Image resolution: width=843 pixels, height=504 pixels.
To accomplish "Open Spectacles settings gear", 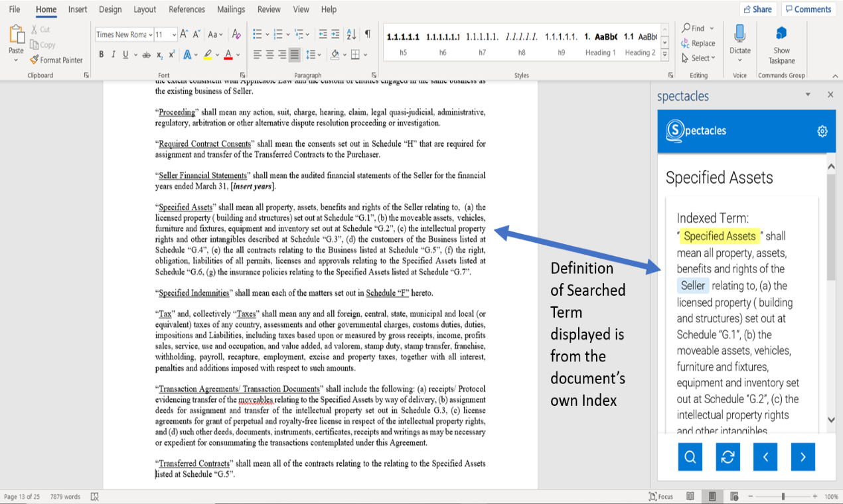I will [822, 131].
